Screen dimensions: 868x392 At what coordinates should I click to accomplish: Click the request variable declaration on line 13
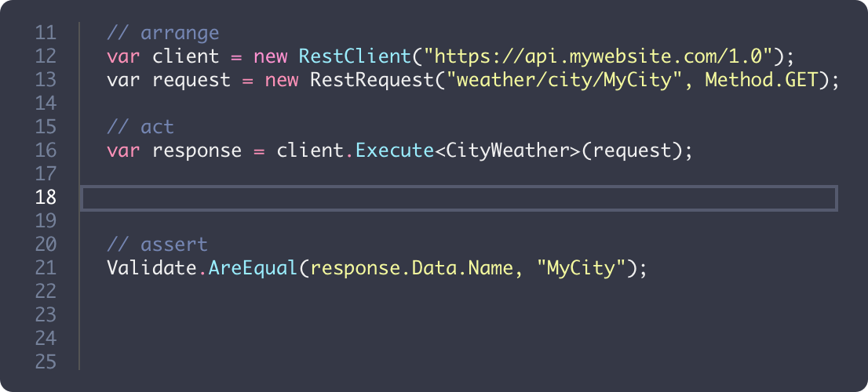pos(191,80)
